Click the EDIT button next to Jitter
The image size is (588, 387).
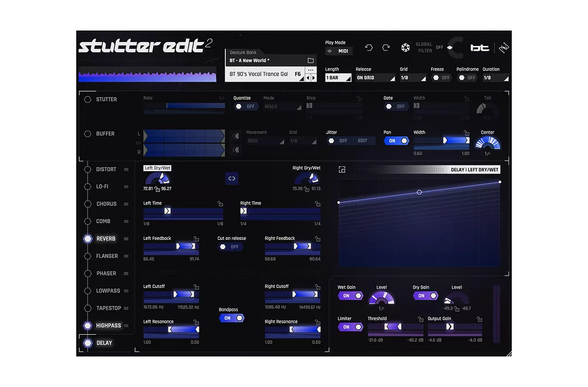(x=363, y=140)
